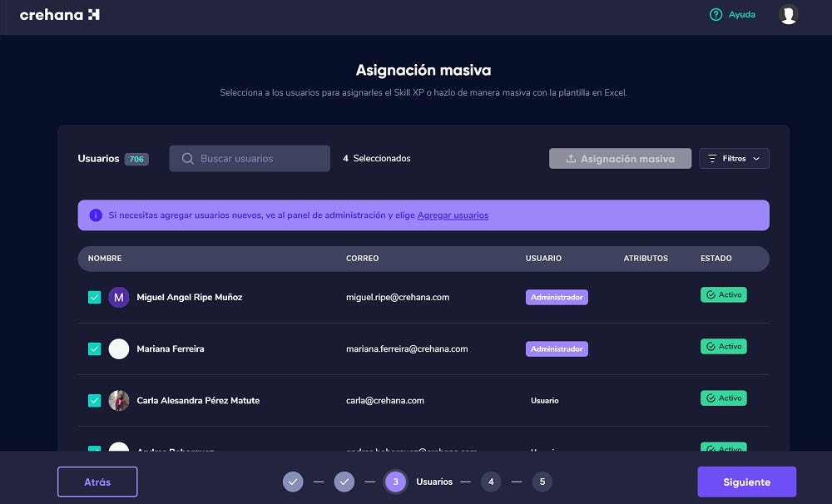Click the Ayuda help question-mark icon

(716, 15)
